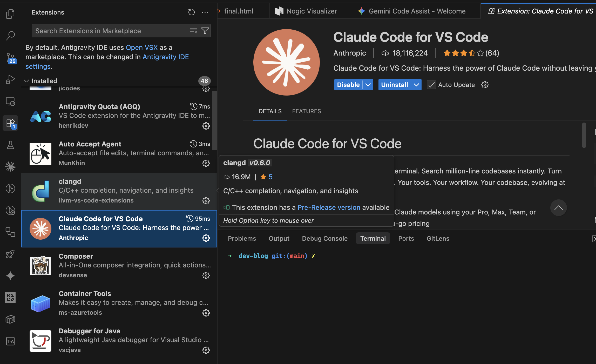Image resolution: width=596 pixels, height=364 pixels.
Task: Click the 18,116,224 install count
Action: 404,53
